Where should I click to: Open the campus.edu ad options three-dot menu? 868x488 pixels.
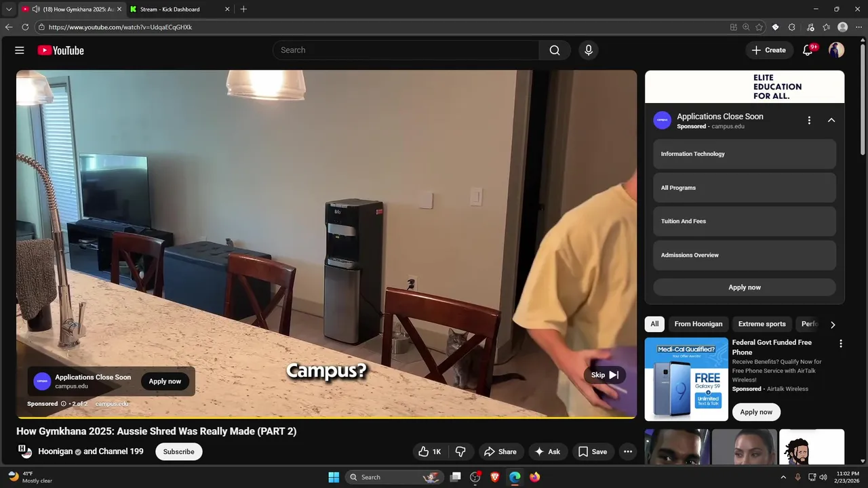pyautogui.click(x=809, y=121)
